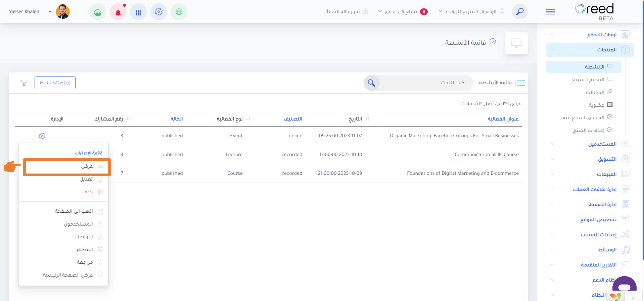Click the bell icon beside quick links
Viewport: 644px width, 301px height.
tap(502, 11)
